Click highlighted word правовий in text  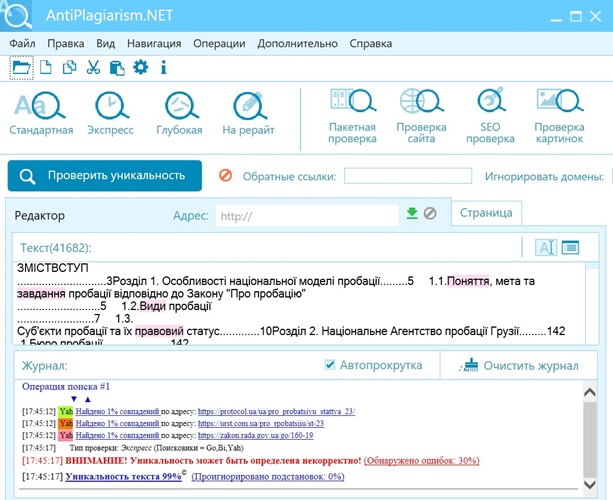click(159, 331)
